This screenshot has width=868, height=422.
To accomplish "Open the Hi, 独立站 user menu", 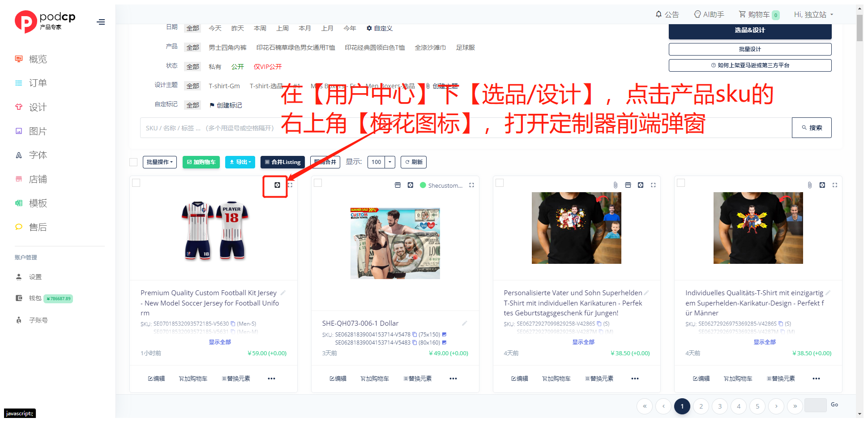I will 814,14.
